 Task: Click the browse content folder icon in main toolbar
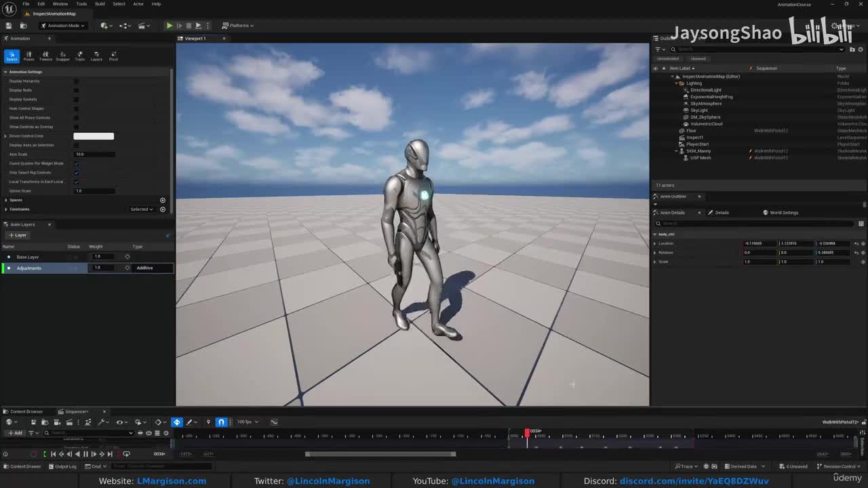point(23,26)
